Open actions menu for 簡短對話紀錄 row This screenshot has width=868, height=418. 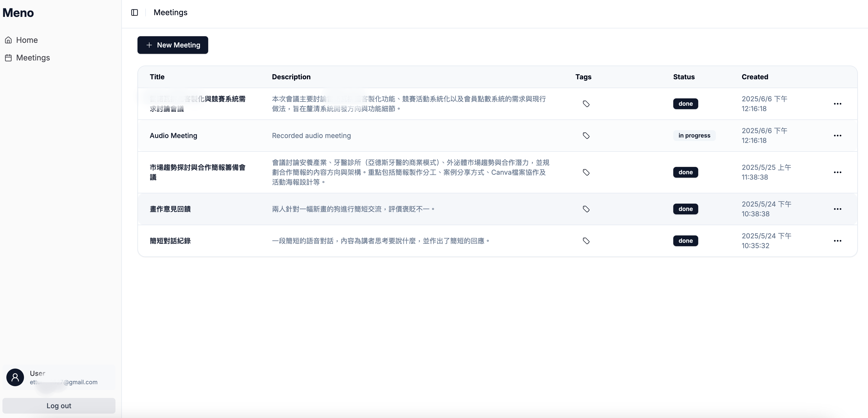(837, 241)
